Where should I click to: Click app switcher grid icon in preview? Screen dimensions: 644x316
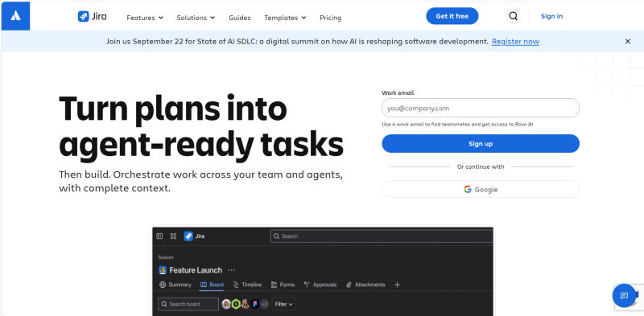[x=173, y=236]
